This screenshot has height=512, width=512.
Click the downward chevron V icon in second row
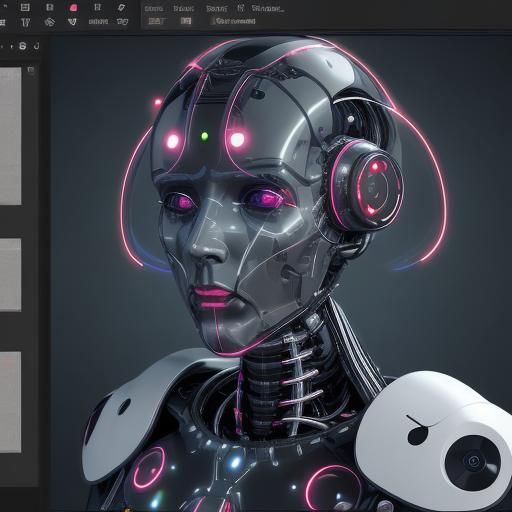[x=72, y=22]
